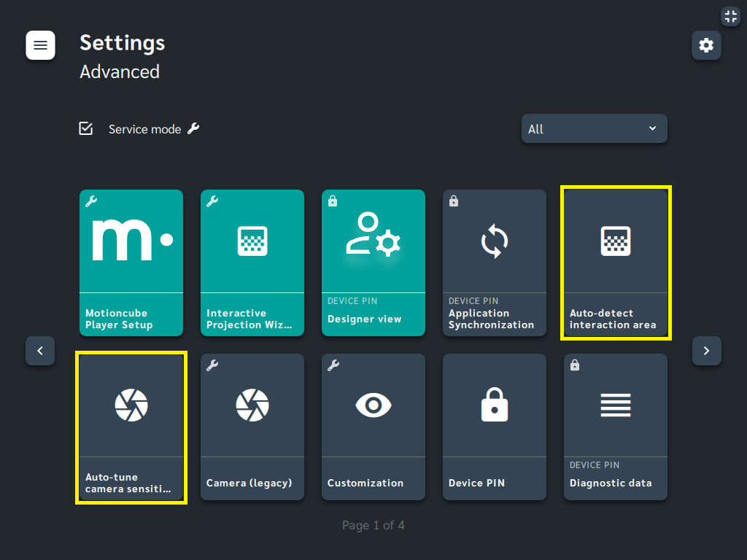Toggle the Service mode checkbox
This screenshot has width=747, height=560.
[86, 128]
